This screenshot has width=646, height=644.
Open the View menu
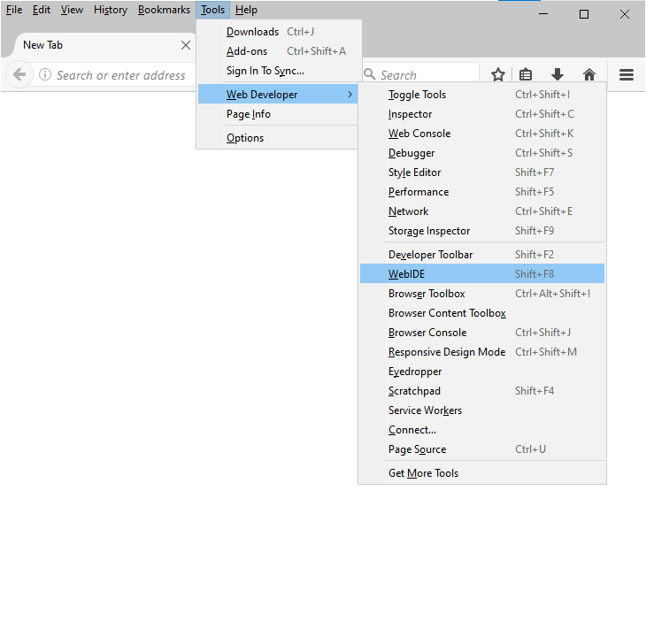tap(72, 10)
